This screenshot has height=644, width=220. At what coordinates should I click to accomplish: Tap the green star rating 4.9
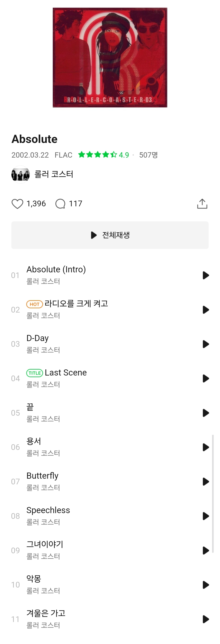click(x=103, y=155)
